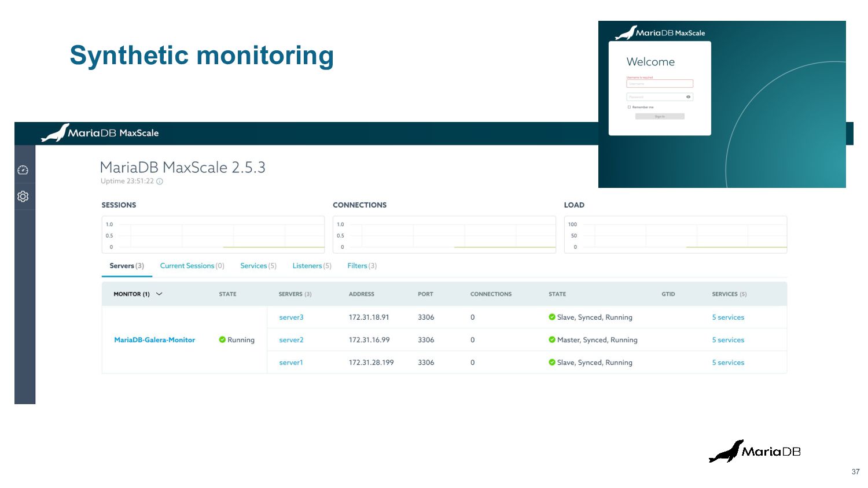Open server3's 5 services link

pyautogui.click(x=728, y=317)
